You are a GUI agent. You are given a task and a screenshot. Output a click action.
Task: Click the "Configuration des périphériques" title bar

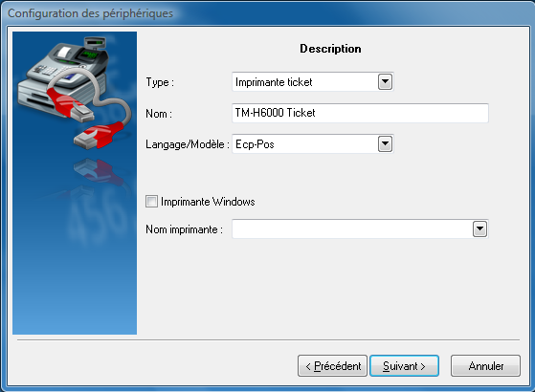[x=90, y=13]
